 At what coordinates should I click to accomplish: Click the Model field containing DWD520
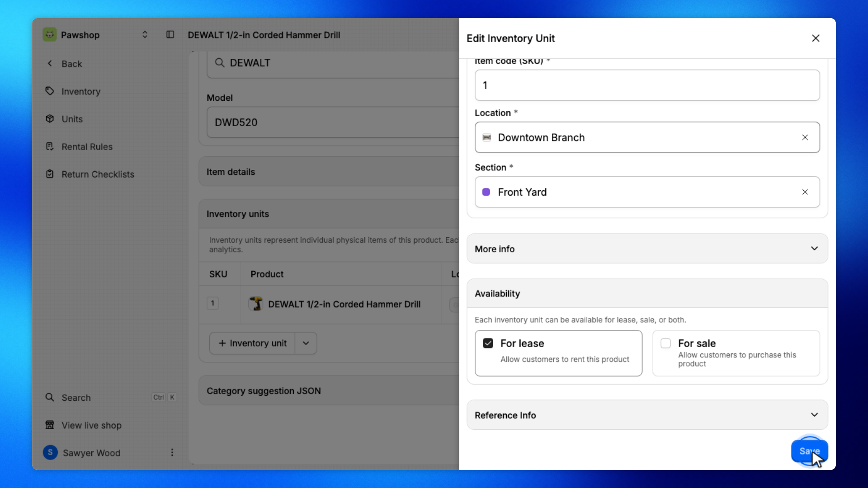[x=333, y=122]
